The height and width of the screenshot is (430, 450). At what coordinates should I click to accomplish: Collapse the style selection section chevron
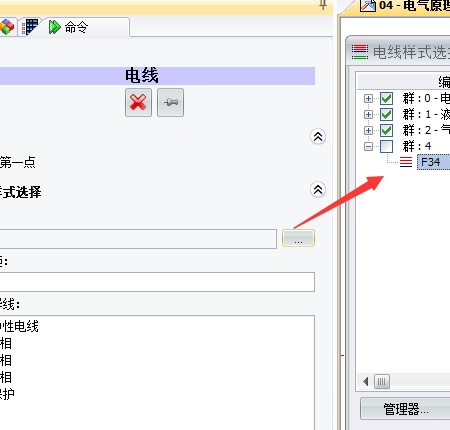pyautogui.click(x=318, y=190)
